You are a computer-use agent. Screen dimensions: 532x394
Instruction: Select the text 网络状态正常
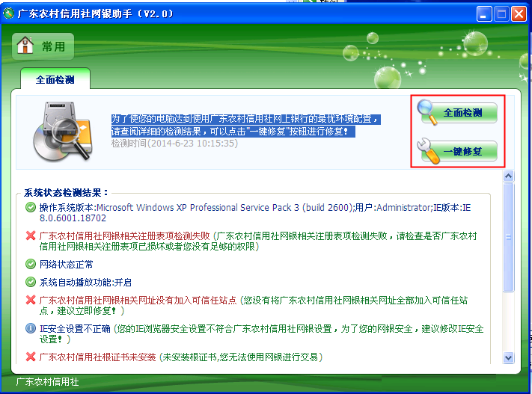[66, 264]
